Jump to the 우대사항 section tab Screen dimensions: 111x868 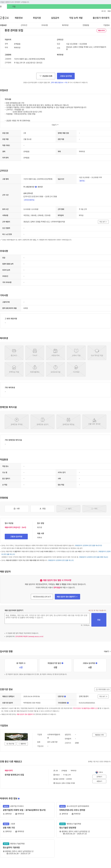pos(45,25)
